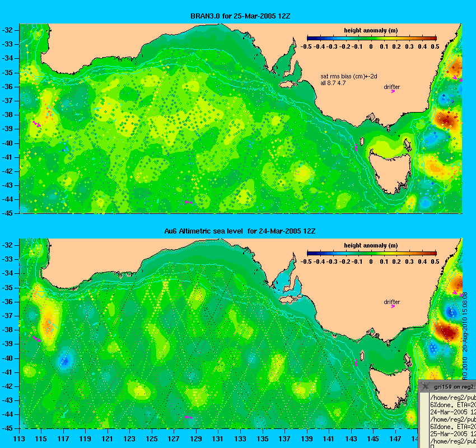Click the '113' longitude label on the bottom axis
The image size is (476, 448).
pyautogui.click(x=19, y=439)
